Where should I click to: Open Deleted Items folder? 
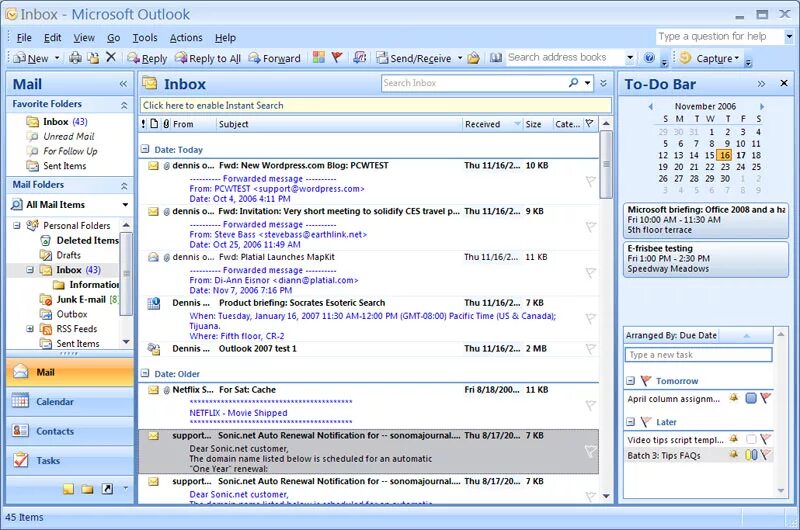pos(87,240)
